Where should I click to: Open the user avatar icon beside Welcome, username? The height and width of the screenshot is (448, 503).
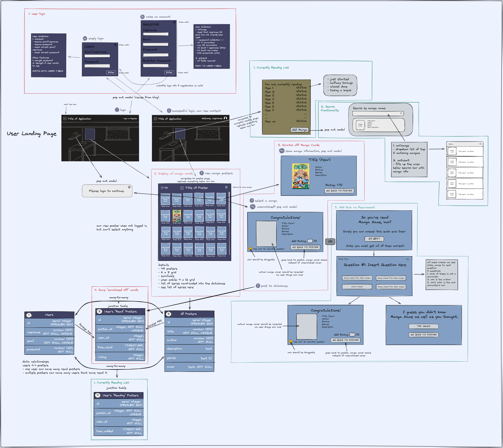coord(225,118)
